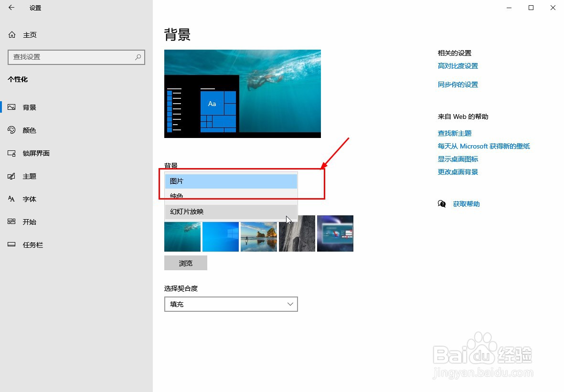Image resolution: width=564 pixels, height=392 pixels.
Task: Minimize the settings window
Action: coord(509,8)
